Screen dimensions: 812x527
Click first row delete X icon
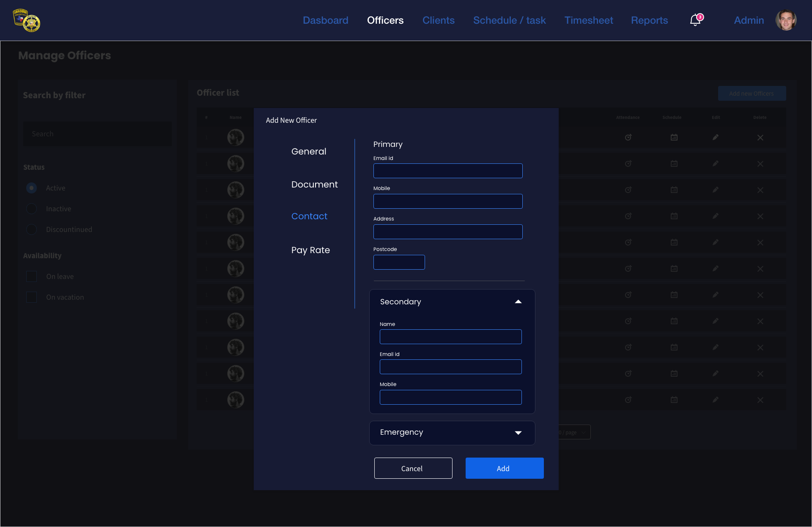click(760, 138)
